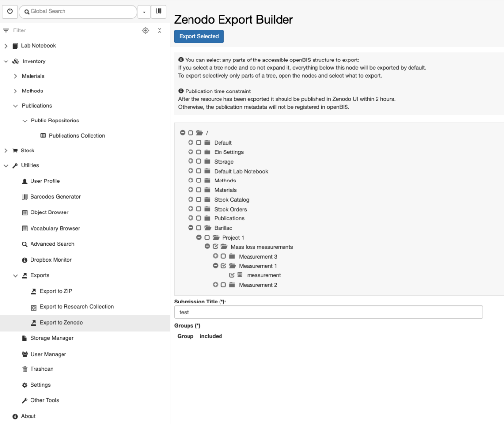Collapse the Public Repositories node
This screenshot has height=424, width=504.
tap(25, 121)
